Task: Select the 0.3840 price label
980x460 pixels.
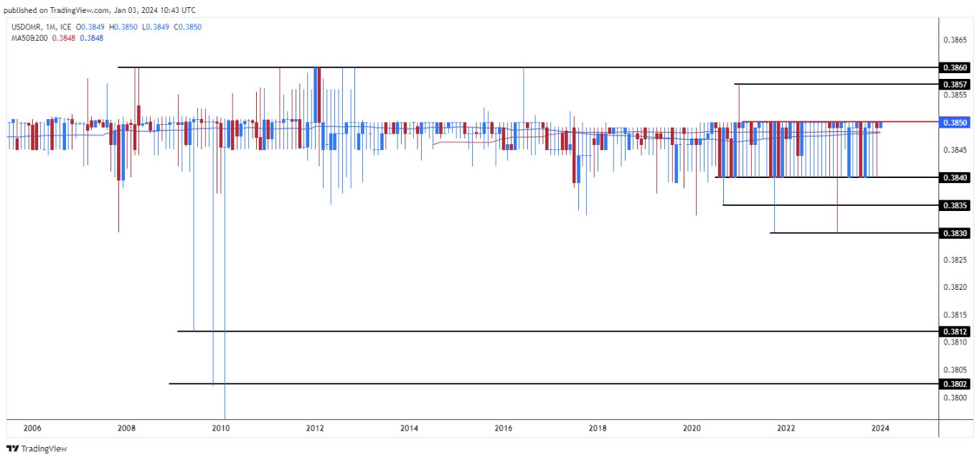Action: click(x=956, y=177)
